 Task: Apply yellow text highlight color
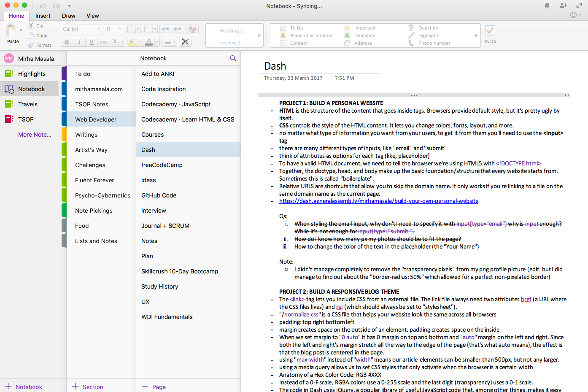point(132,42)
